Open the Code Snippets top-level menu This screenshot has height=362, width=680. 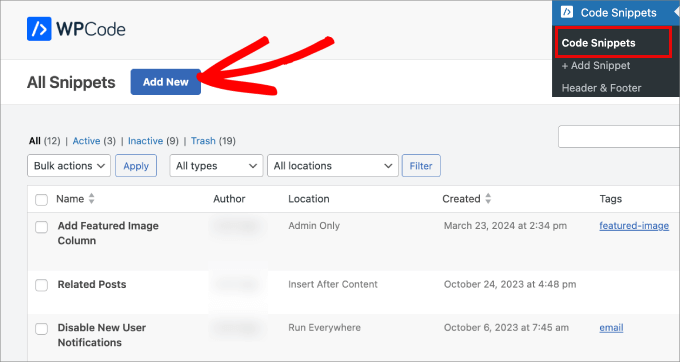pos(616,13)
